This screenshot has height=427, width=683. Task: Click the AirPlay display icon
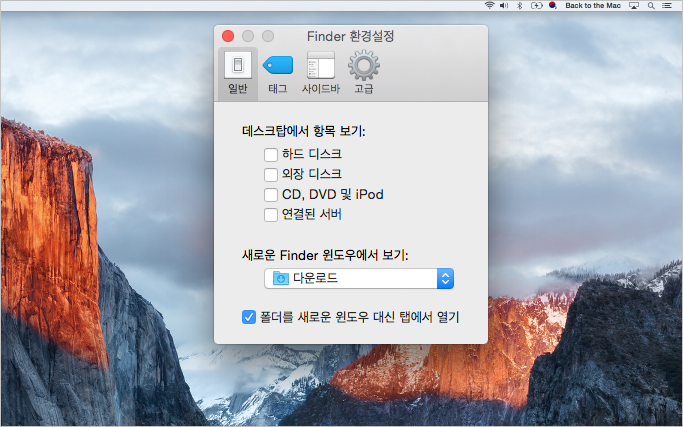634,5
